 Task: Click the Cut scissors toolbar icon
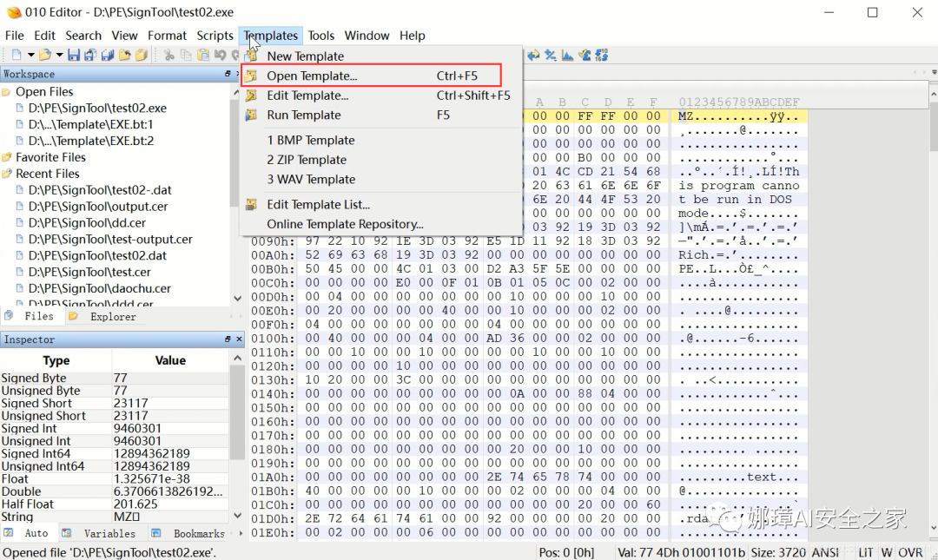pos(169,55)
